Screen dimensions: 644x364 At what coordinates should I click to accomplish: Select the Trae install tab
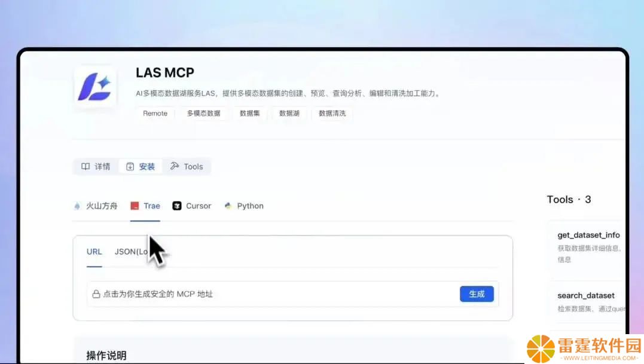(x=145, y=206)
